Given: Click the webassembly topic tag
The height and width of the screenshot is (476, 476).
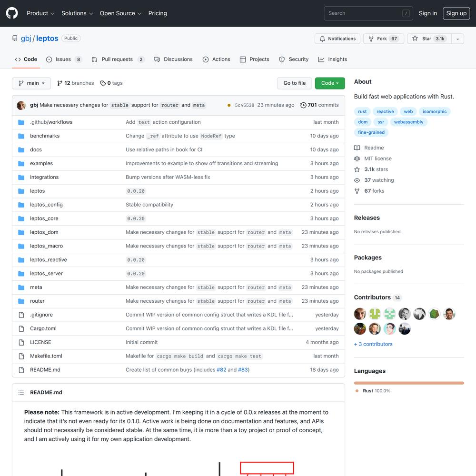Looking at the screenshot, I should tap(408, 122).
